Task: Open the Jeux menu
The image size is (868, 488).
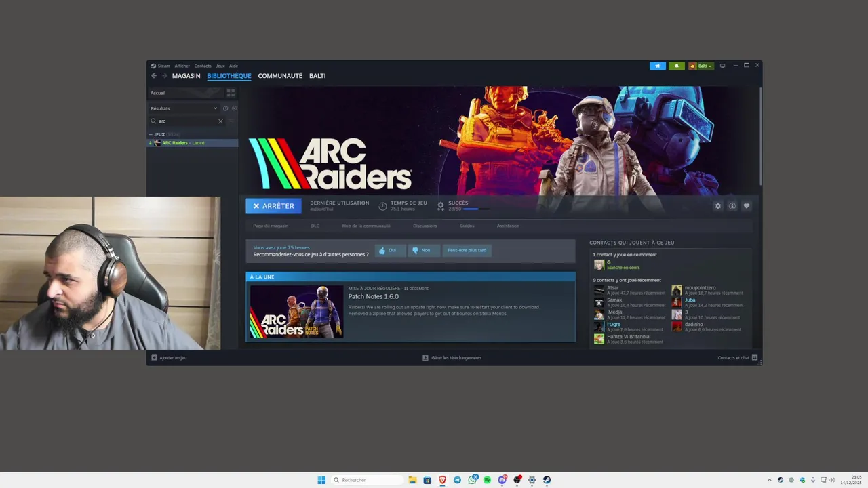Action: tap(220, 66)
